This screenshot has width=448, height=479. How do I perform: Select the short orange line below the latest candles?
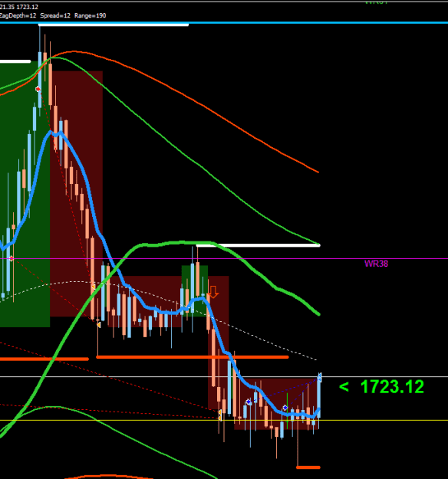coord(308,468)
